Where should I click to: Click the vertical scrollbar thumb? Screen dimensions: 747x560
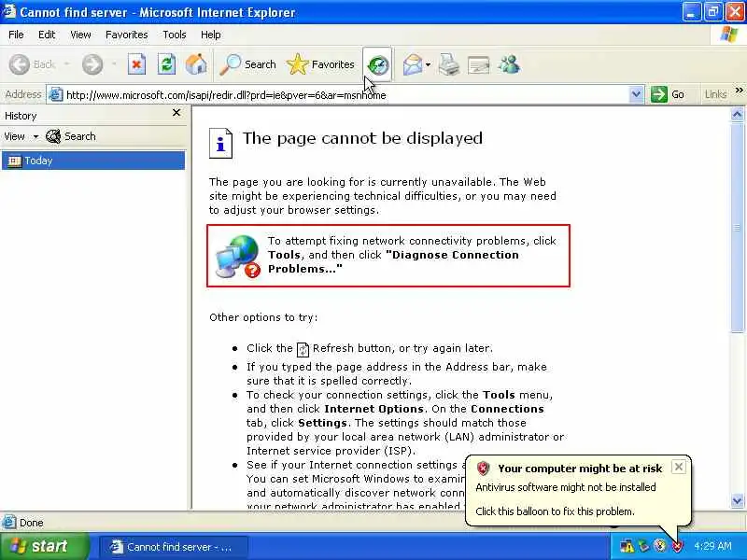[x=737, y=227]
